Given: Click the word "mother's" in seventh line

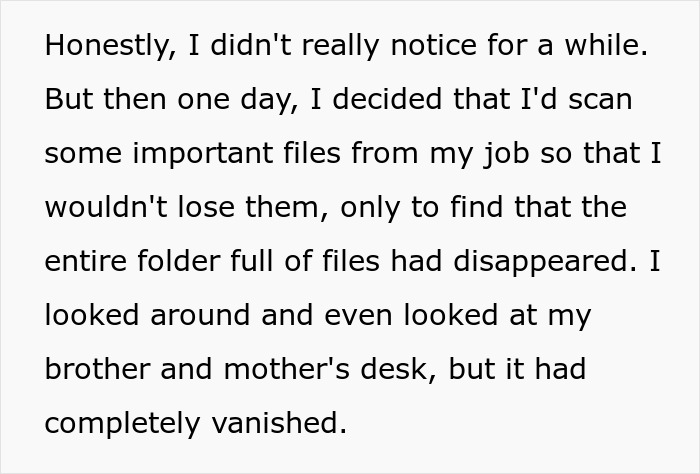Looking at the screenshot, I should [286, 369].
